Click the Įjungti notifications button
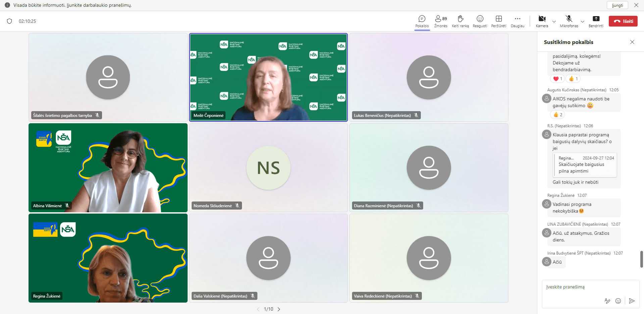This screenshot has width=644, height=314. (617, 5)
